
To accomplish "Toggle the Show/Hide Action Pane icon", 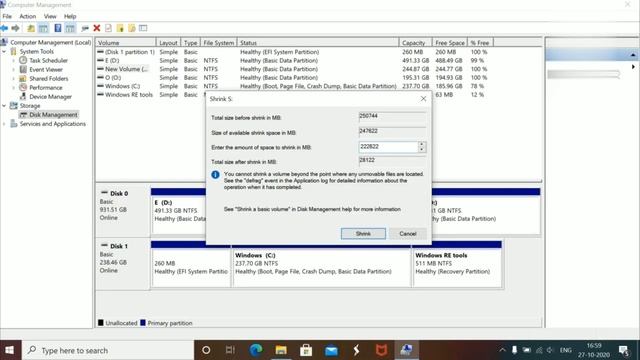I will (70, 28).
